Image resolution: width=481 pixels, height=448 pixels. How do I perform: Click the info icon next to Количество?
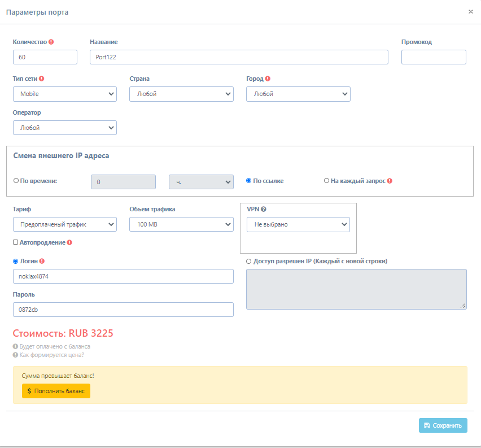[51, 42]
